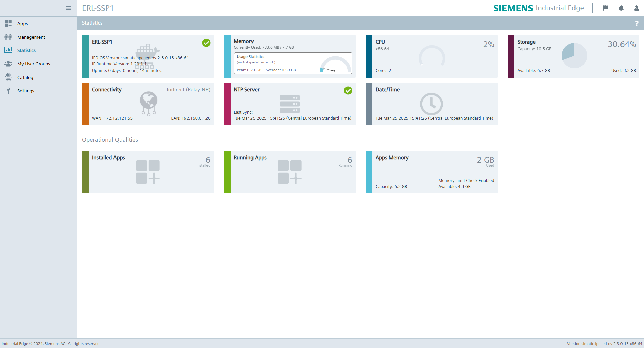Click Storage usage value 30.64%

[622, 44]
